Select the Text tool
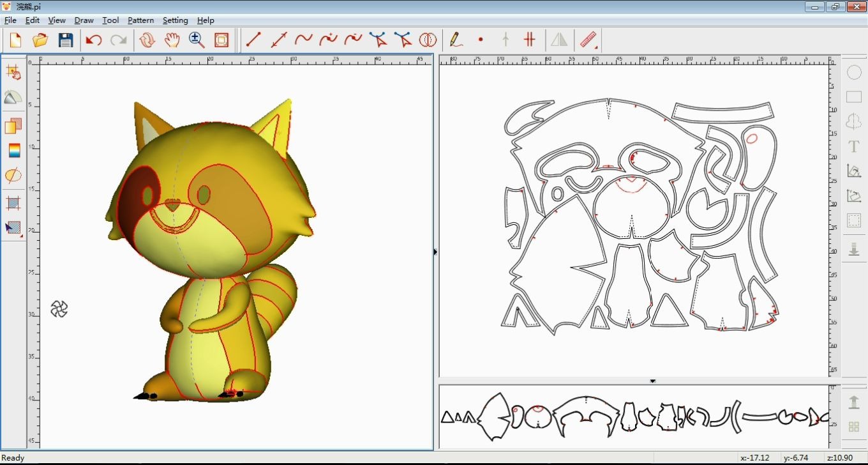 pos(854,146)
